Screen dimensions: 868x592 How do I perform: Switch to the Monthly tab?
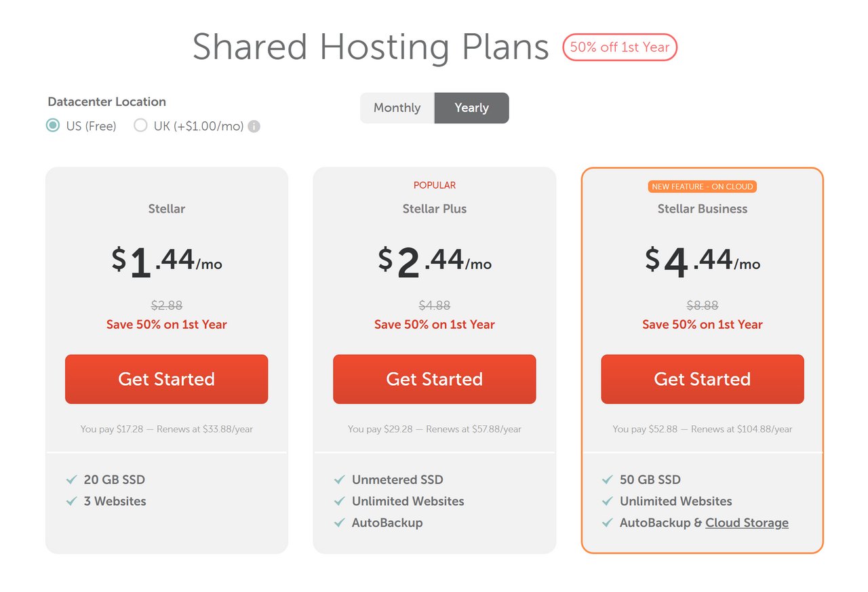pos(397,108)
